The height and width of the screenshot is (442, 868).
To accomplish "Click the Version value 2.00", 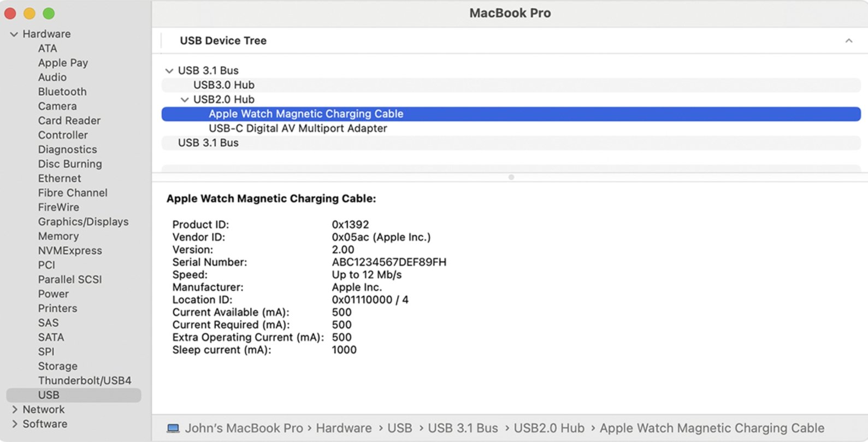I will coord(343,250).
